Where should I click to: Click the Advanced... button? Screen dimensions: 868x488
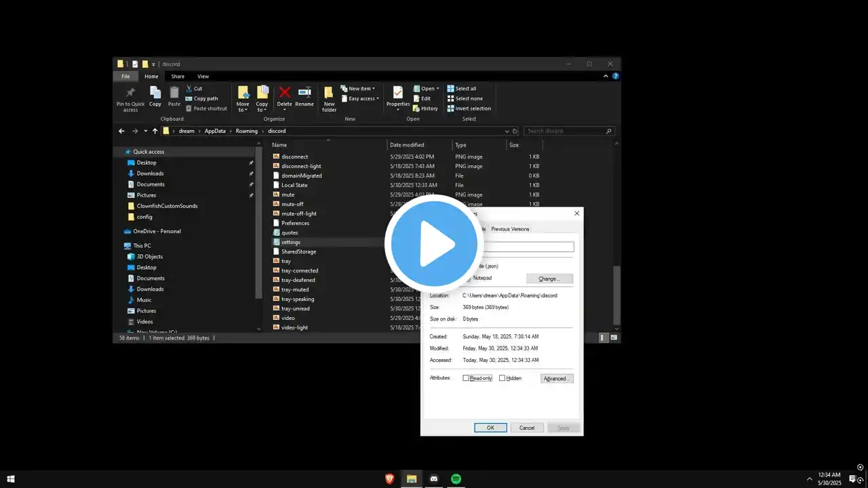[557, 378]
